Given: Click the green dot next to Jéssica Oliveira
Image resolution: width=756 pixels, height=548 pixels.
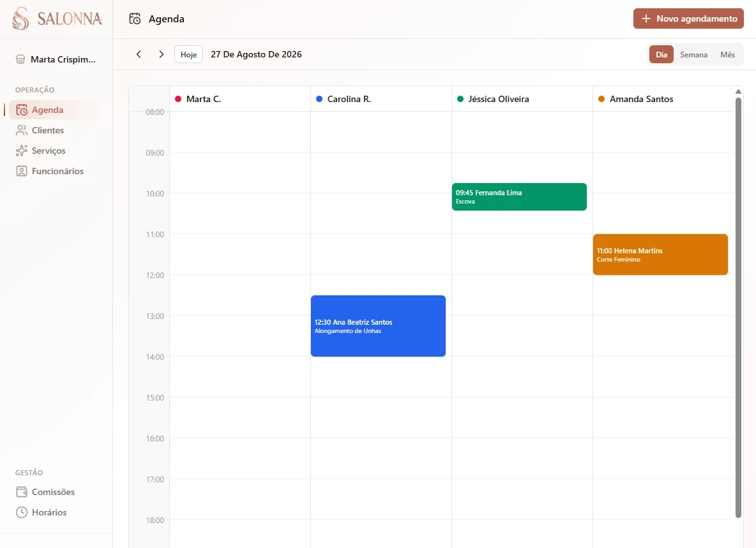Looking at the screenshot, I should tap(460, 99).
